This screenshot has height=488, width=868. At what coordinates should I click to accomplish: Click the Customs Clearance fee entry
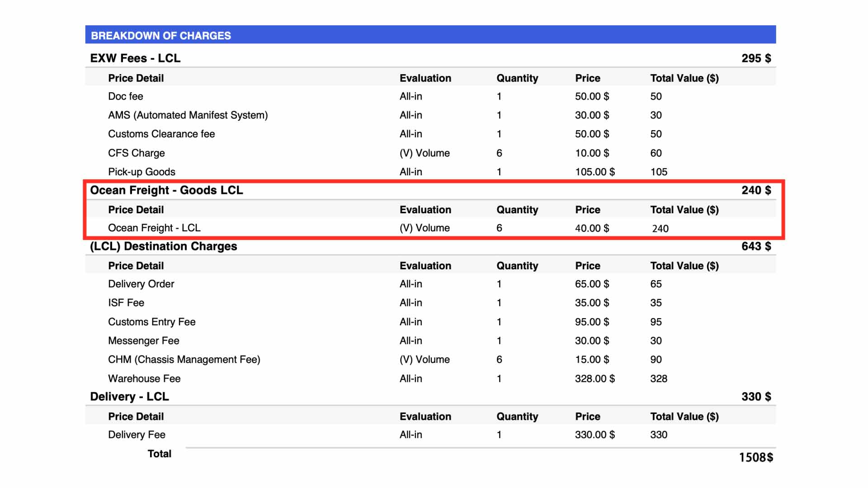point(161,134)
